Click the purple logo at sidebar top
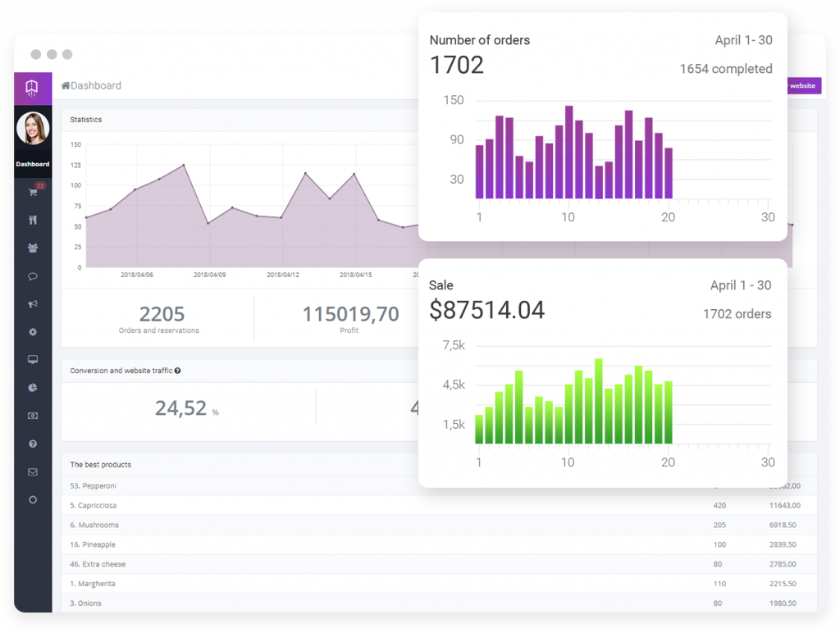 pyautogui.click(x=32, y=88)
